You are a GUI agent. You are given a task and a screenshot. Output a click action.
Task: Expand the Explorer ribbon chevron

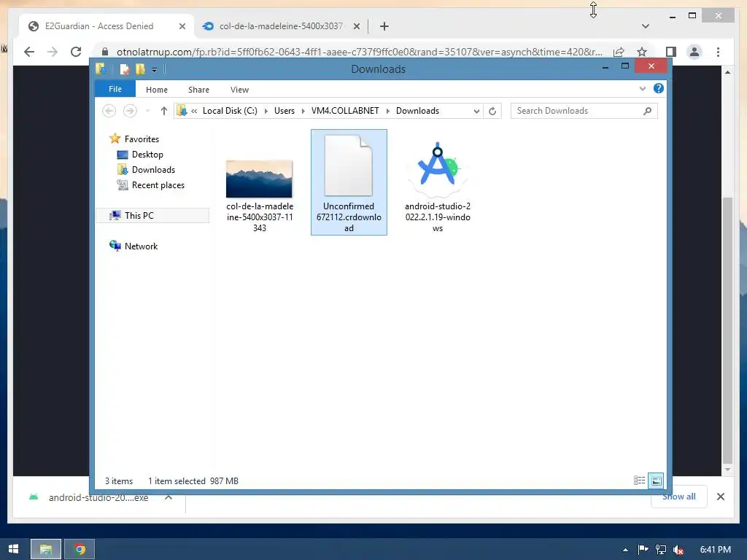(x=643, y=88)
